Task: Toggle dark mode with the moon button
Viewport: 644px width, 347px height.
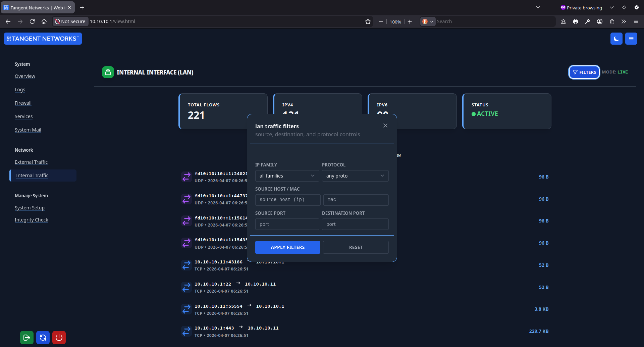Action: click(616, 38)
